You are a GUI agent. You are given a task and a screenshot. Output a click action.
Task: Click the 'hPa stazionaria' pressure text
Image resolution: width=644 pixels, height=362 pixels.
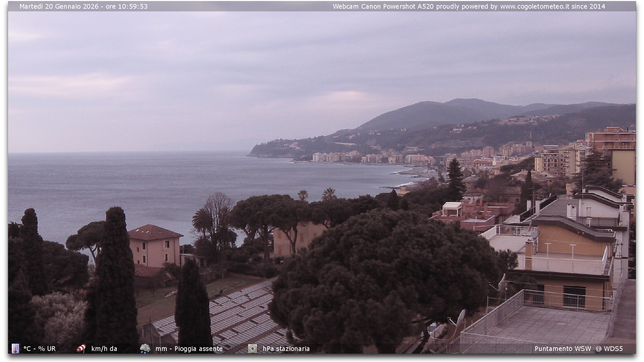286,349
